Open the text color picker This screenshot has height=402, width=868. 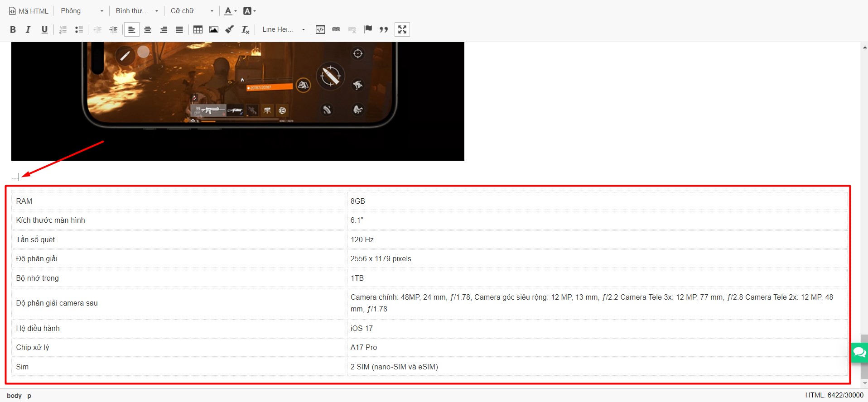(230, 11)
